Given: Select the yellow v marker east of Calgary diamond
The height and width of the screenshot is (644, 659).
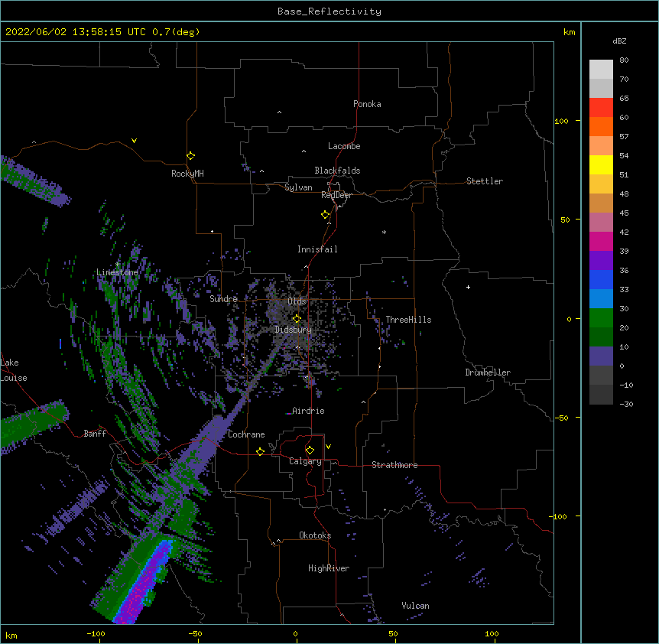Looking at the screenshot, I should click(328, 447).
